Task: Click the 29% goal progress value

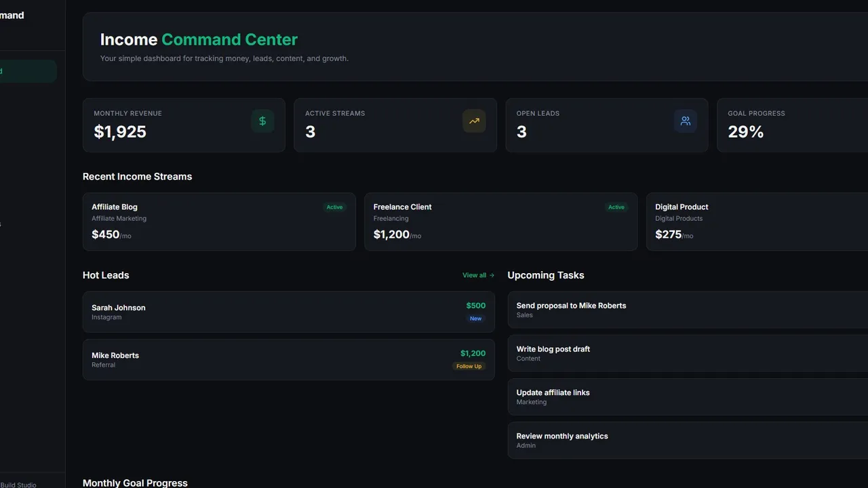Action: [746, 131]
